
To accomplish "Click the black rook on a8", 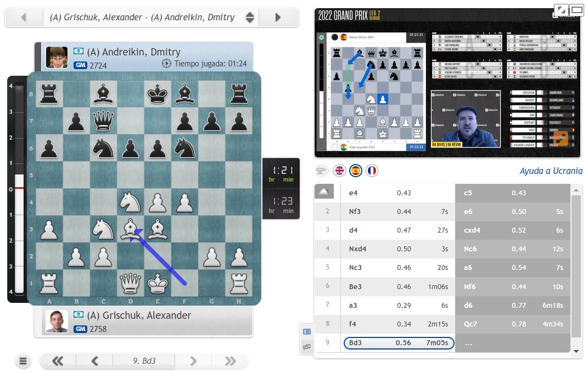I will pyautogui.click(x=49, y=94).
